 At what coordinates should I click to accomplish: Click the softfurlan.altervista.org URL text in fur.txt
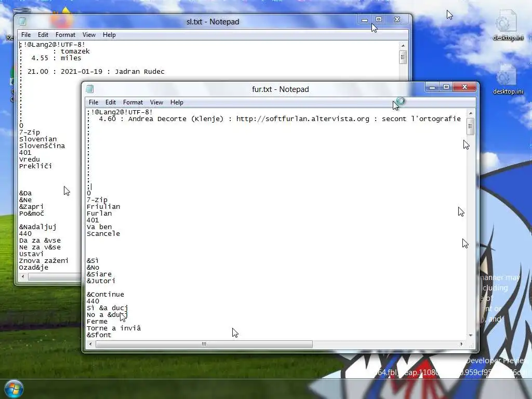pos(303,119)
